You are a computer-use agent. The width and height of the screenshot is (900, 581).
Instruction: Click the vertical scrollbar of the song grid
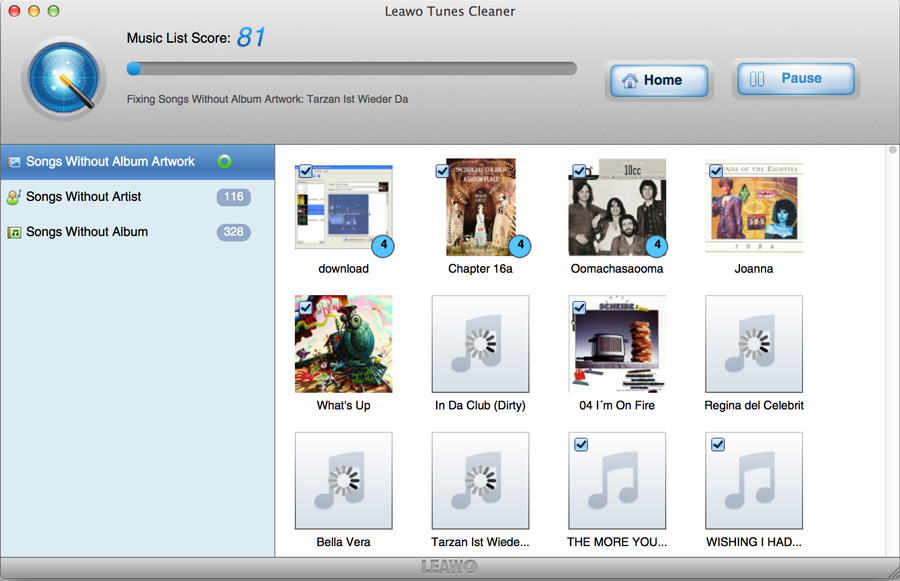coord(893,350)
